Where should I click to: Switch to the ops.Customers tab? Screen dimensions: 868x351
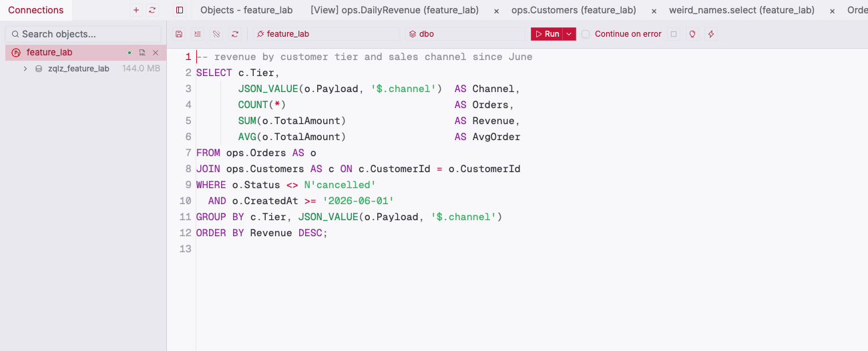(x=574, y=10)
